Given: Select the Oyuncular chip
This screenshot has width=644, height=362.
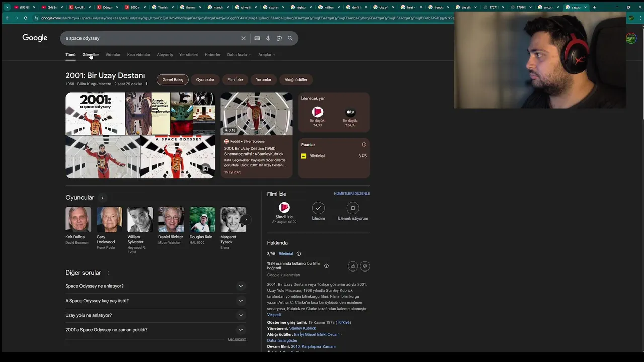Looking at the screenshot, I should [x=205, y=80].
